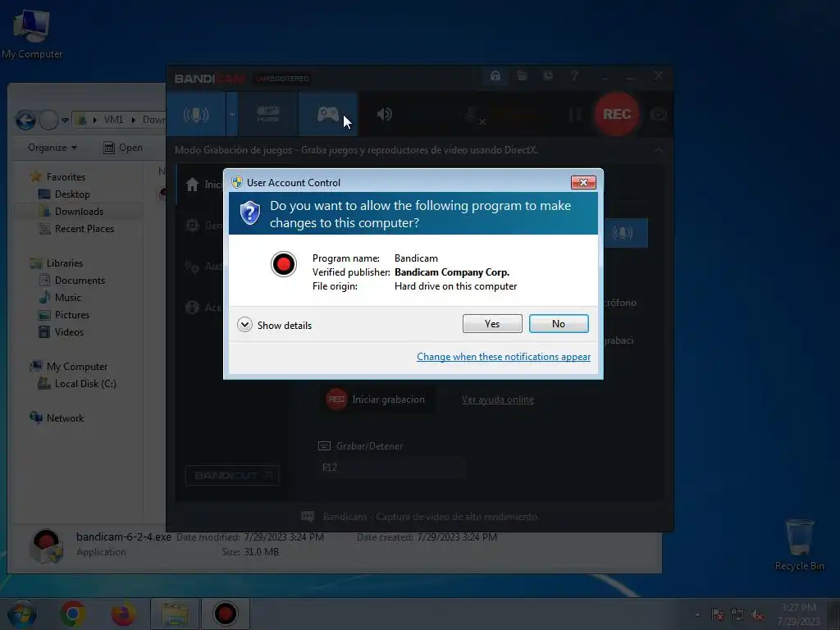Select Local Disk (C:) in Explorer
The width and height of the screenshot is (840, 630).
point(77,384)
